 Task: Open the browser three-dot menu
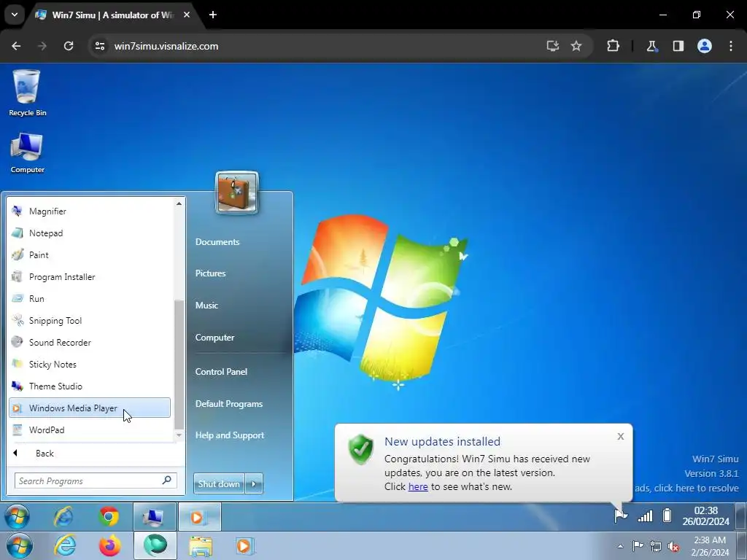pyautogui.click(x=731, y=46)
